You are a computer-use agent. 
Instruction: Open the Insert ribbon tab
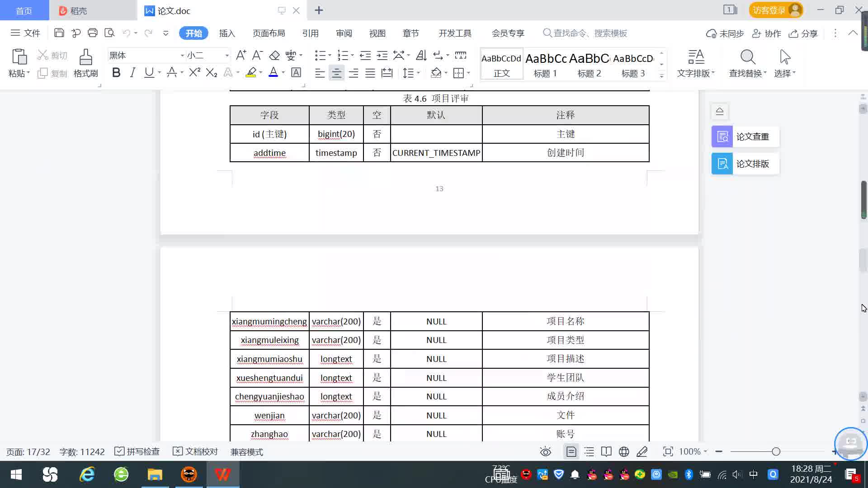227,33
